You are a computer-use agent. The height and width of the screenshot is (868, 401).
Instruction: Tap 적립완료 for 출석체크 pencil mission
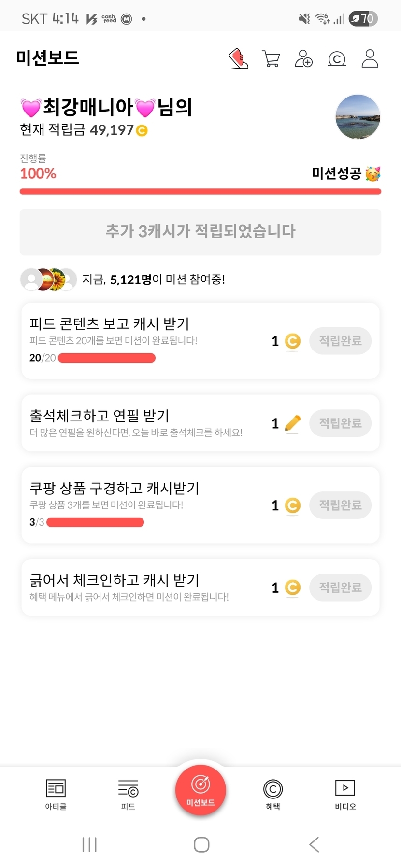tap(340, 423)
